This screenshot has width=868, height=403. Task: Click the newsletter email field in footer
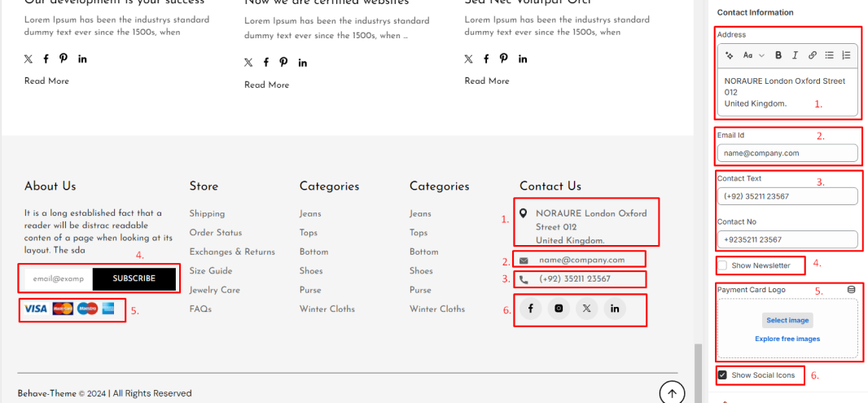(x=58, y=278)
